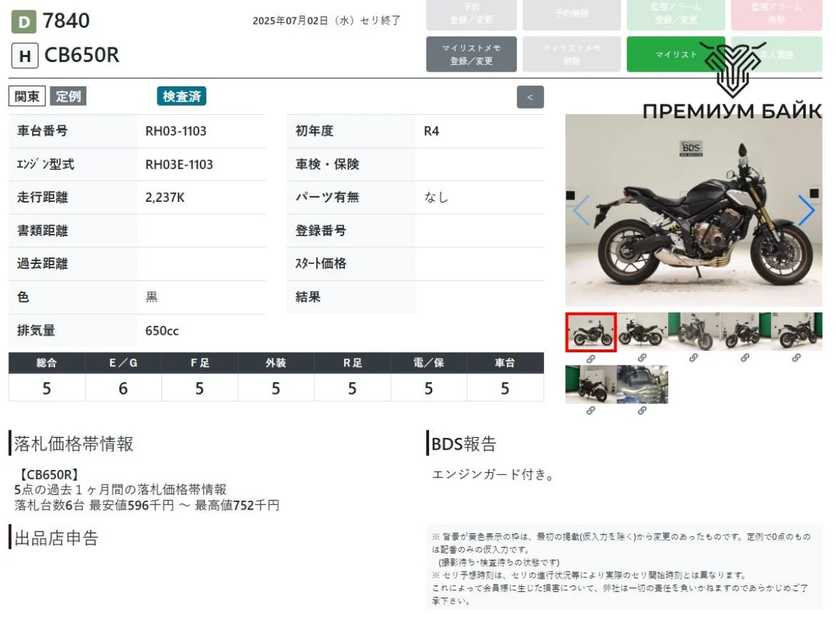
Task: Click link icon under third top-row thumbnail
Action: [x=693, y=359]
